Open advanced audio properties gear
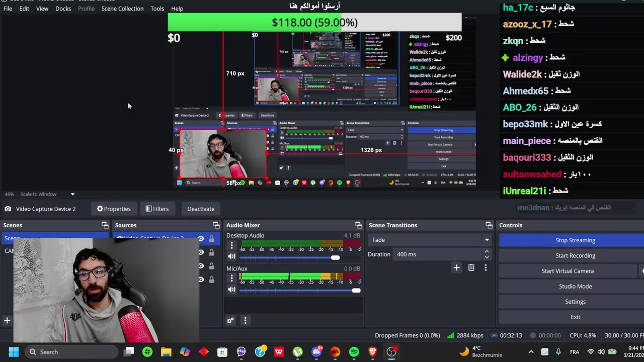The image size is (644, 362). coord(230,320)
